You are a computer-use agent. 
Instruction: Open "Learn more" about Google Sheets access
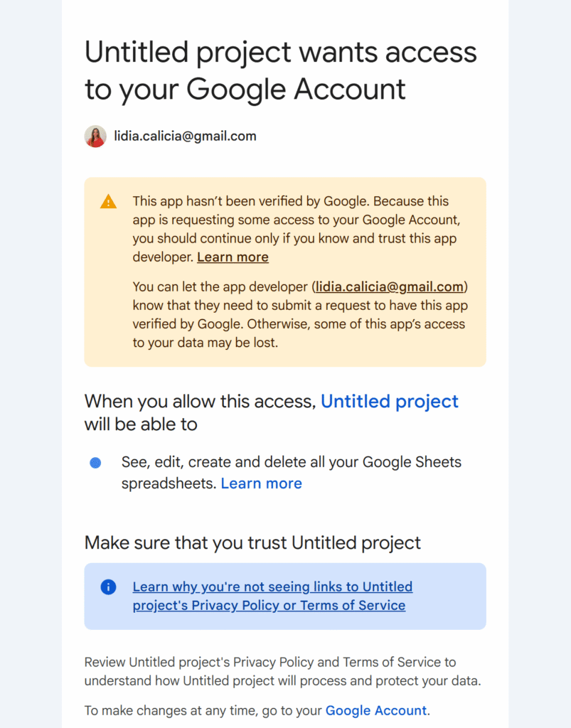[x=261, y=483]
